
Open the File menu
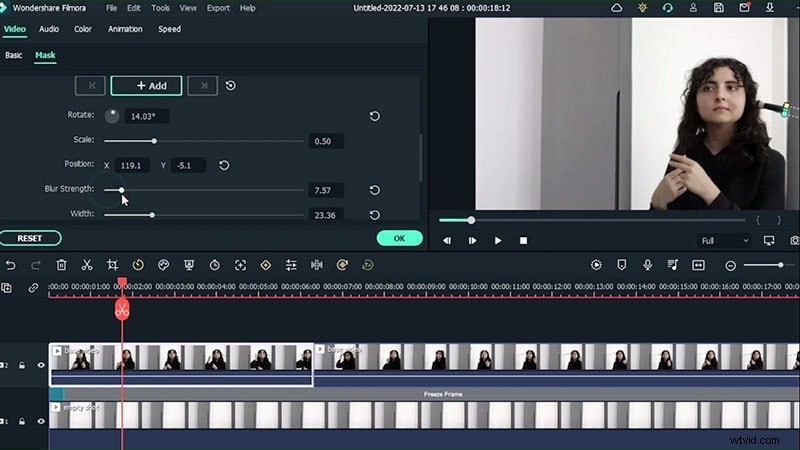pyautogui.click(x=111, y=8)
